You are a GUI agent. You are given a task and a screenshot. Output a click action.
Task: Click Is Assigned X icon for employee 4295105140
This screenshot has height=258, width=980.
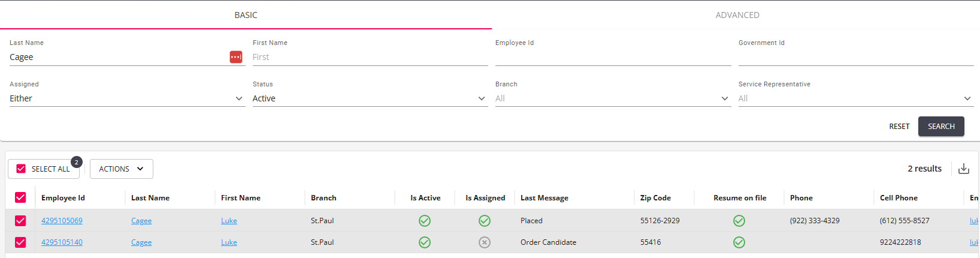point(485,242)
